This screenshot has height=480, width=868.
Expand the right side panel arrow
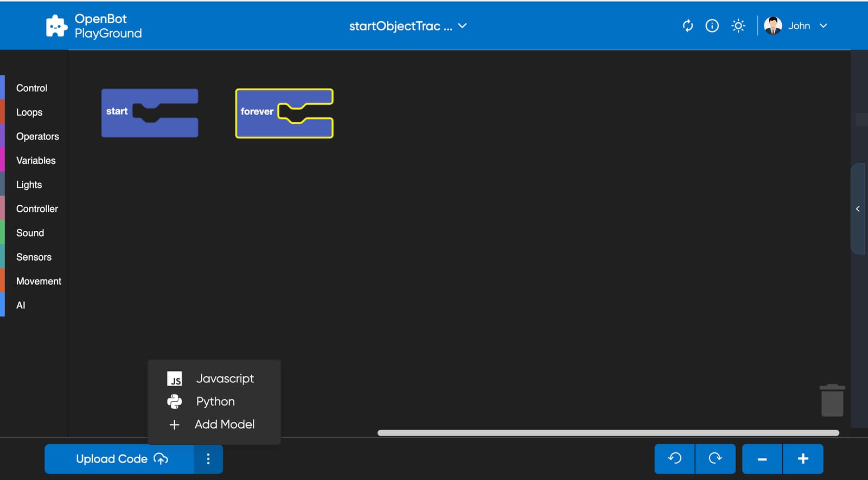point(858,209)
